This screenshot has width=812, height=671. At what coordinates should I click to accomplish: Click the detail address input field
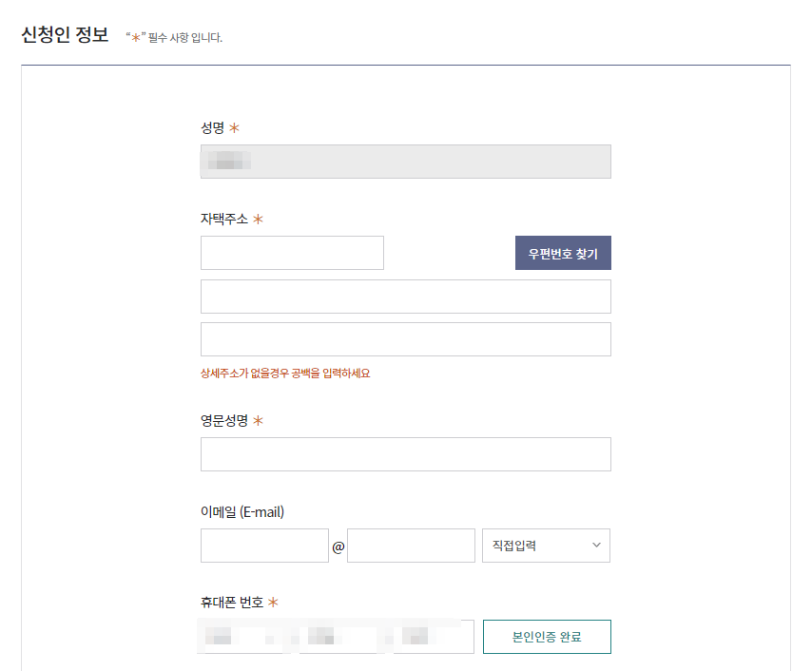point(405,338)
